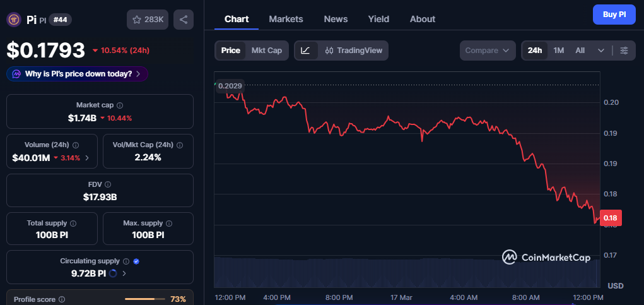Click the 73% profile score value

(x=178, y=299)
